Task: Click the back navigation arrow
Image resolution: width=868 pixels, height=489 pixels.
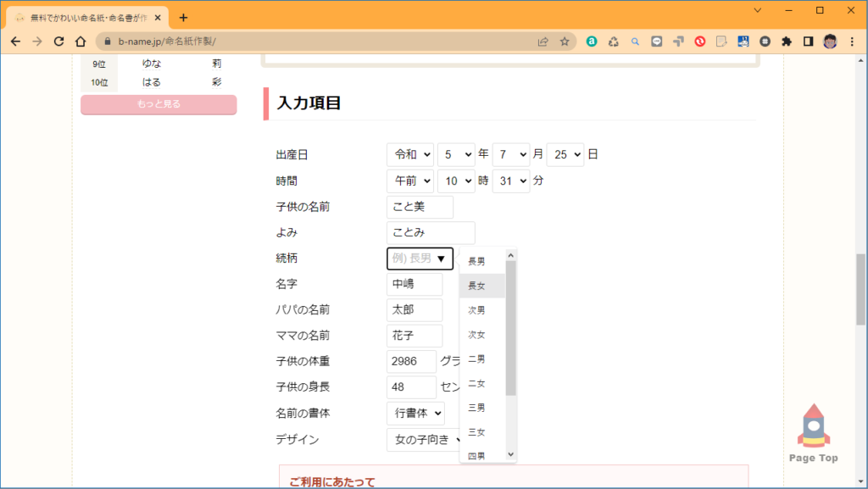Action: (15, 41)
